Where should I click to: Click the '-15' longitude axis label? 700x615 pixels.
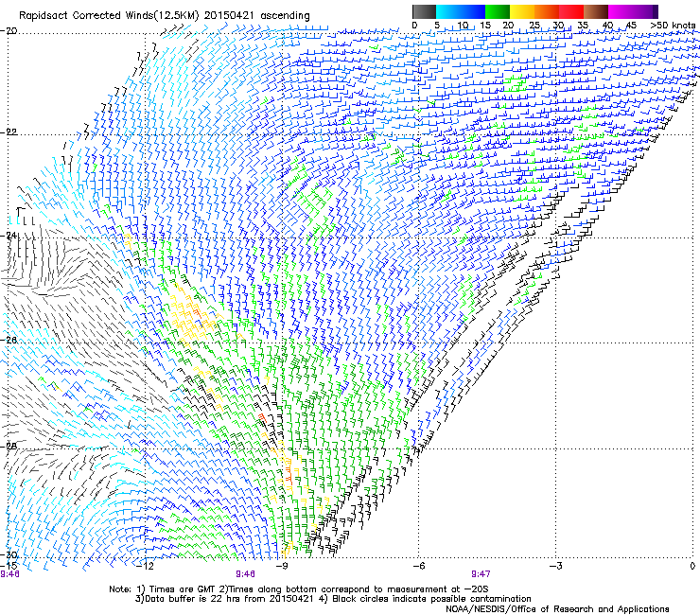(9, 566)
